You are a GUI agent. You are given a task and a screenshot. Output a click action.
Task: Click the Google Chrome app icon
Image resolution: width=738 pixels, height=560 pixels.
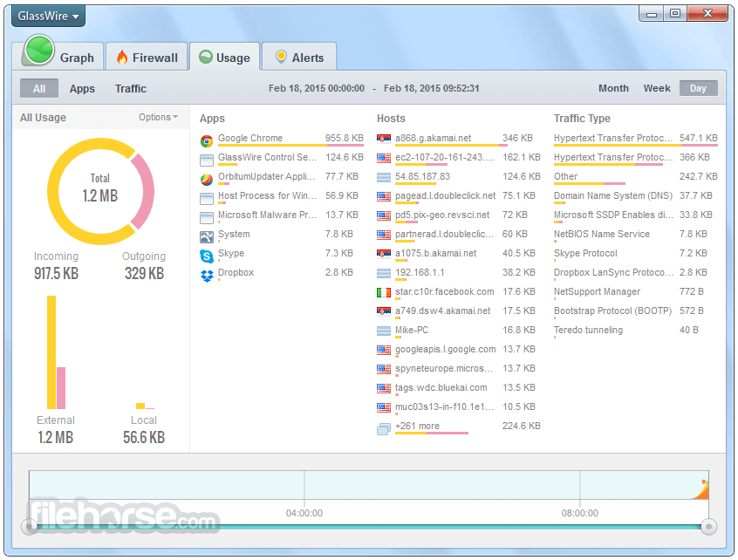pos(207,140)
